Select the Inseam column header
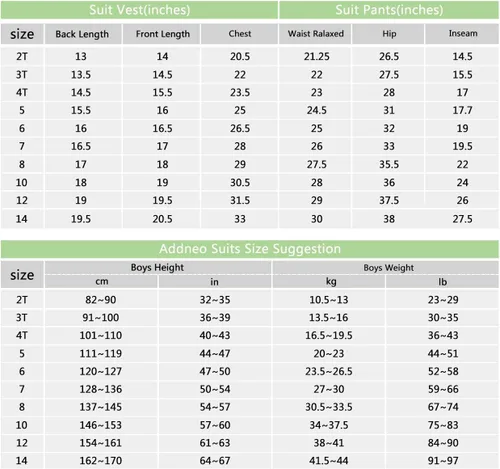 [463, 34]
